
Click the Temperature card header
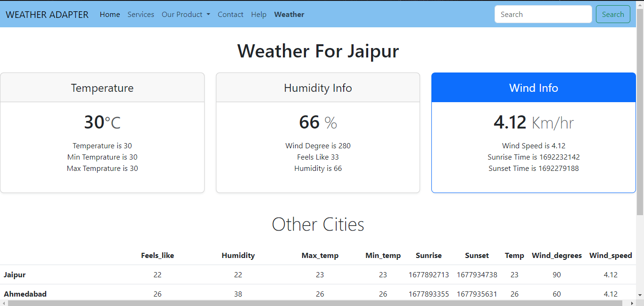tap(102, 88)
